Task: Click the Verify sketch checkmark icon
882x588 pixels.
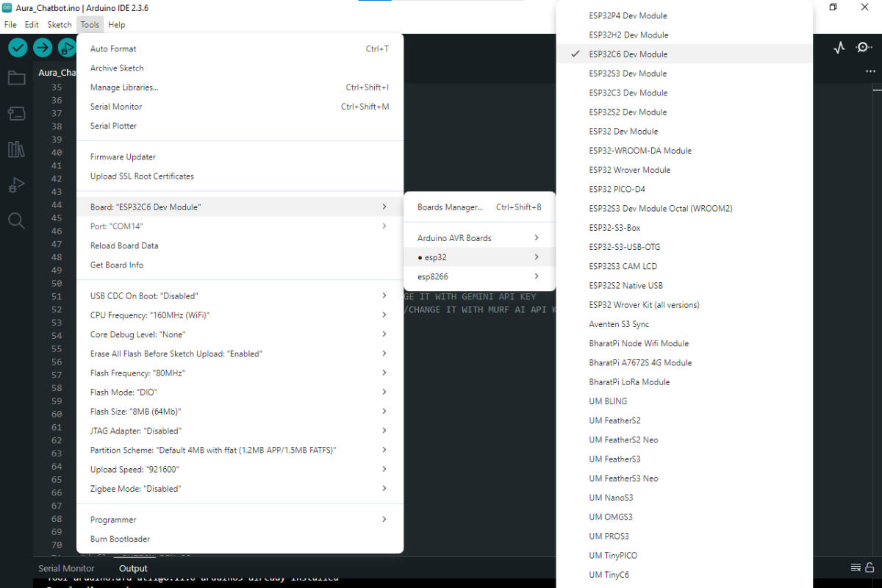Action: click(18, 48)
